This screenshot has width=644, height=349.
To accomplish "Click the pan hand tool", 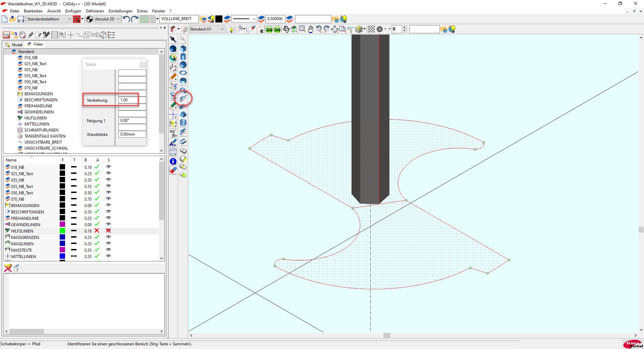I will point(311,30).
